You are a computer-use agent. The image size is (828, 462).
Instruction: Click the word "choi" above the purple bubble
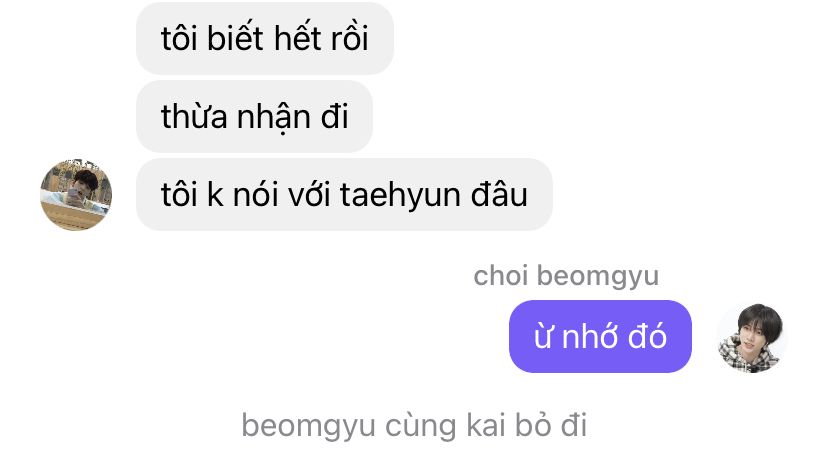(501, 276)
